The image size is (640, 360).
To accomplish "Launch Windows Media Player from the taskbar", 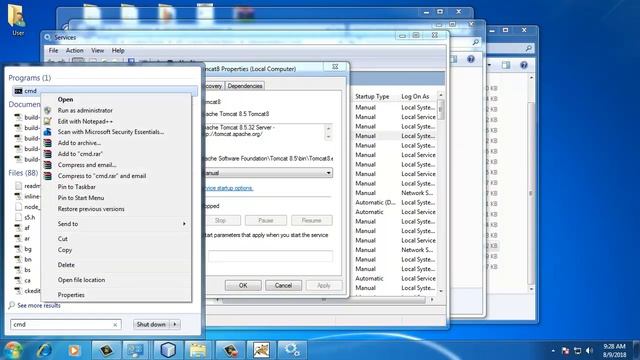I will pyautogui.click(x=74, y=350).
